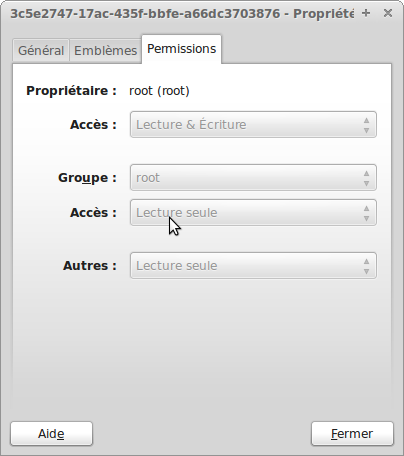404x456 pixels.
Task: Click the plus maximize icon in the title bar
Action: (366, 13)
